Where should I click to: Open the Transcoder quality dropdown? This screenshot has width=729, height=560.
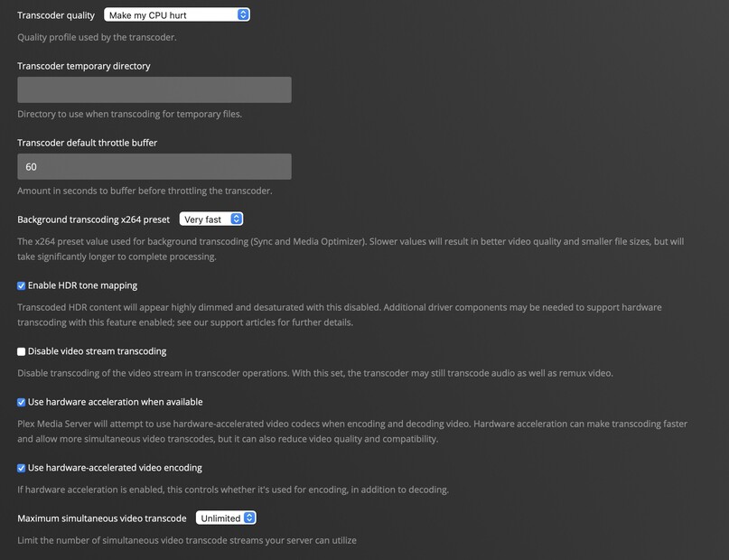click(x=177, y=14)
